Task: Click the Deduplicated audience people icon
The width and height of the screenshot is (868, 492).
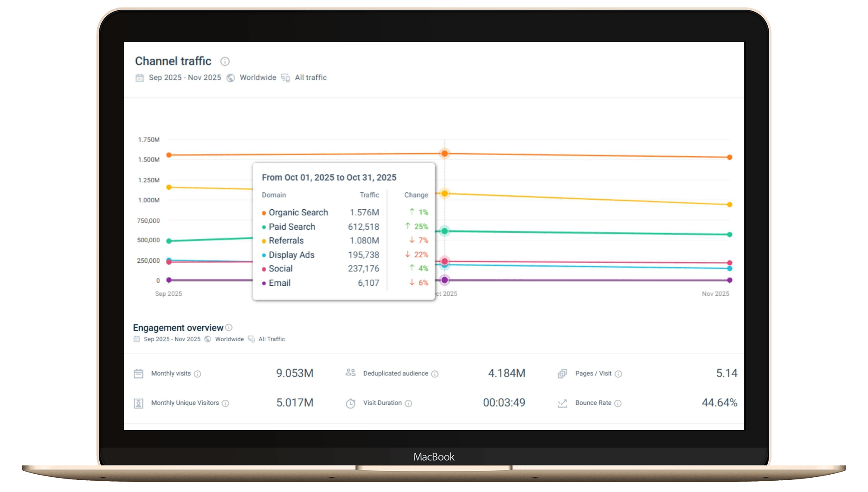Action: 350,373
